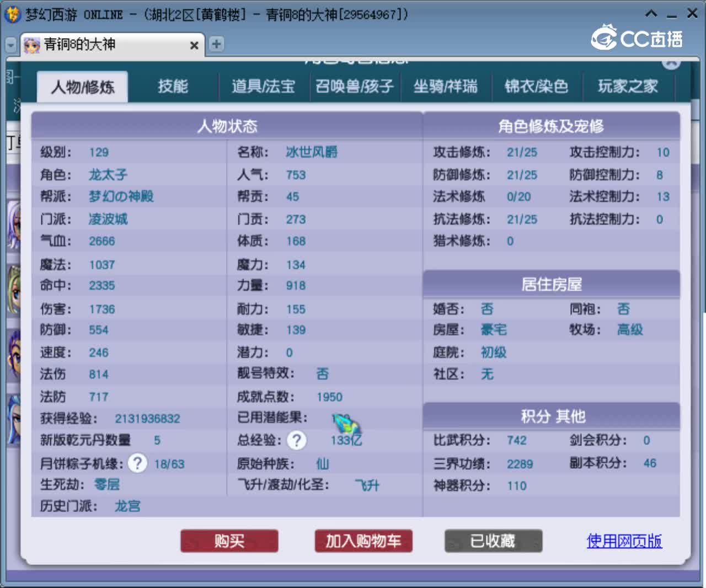
Task: Select the 坐骑/祥瑞 tab
Action: [x=446, y=86]
